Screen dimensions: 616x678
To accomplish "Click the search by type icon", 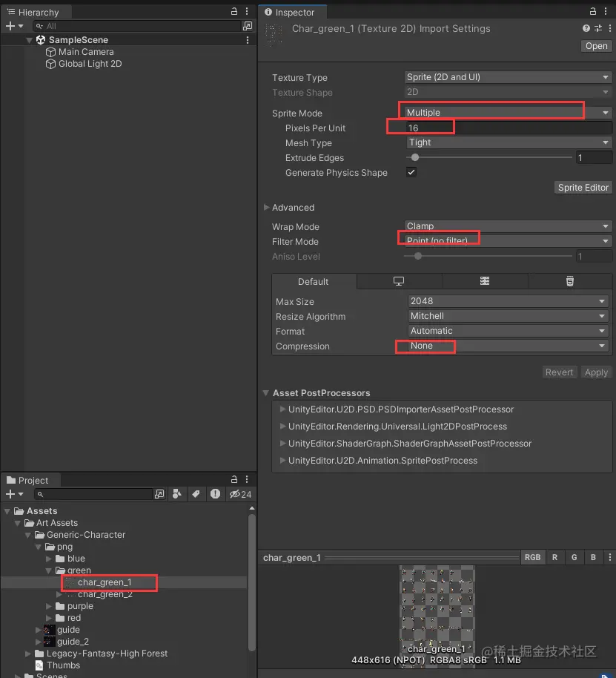I will tap(177, 494).
